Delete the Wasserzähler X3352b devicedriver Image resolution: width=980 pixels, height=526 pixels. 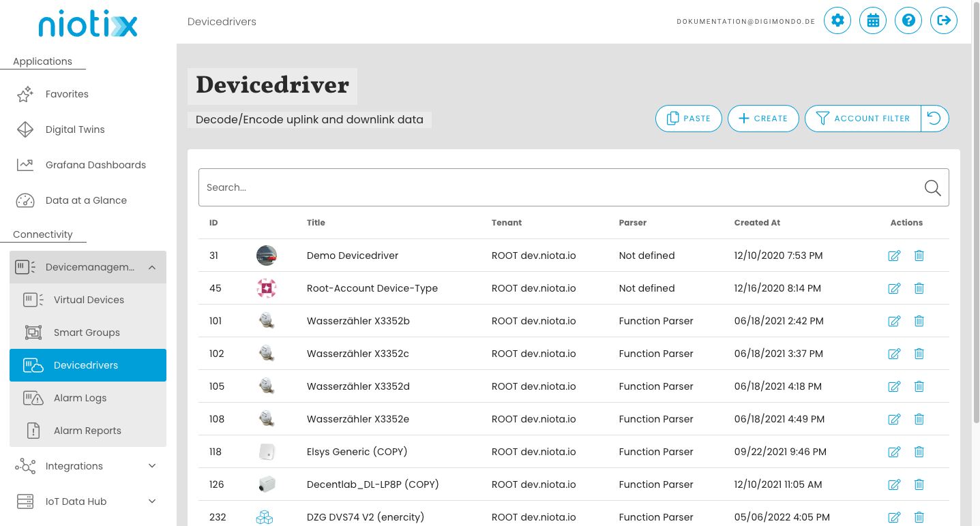click(x=919, y=321)
